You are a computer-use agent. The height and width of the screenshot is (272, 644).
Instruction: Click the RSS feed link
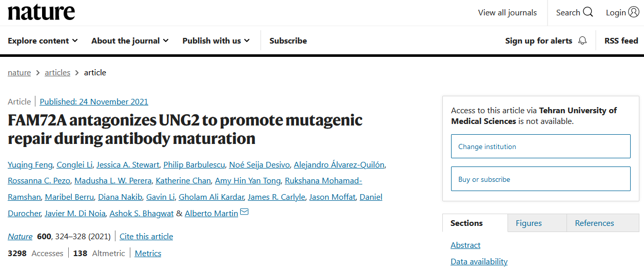[x=621, y=40]
